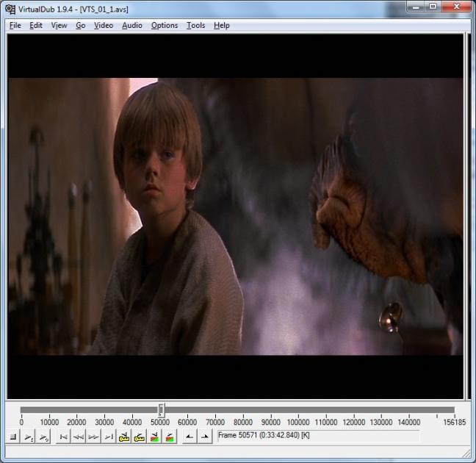Image resolution: width=476 pixels, height=463 pixels.
Task: Go to next scene change
Action: [170, 437]
